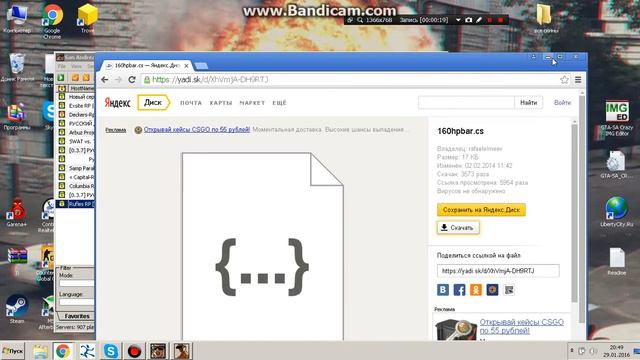640x360 pixels.
Task: Click the Найти search button
Action: tap(529, 102)
